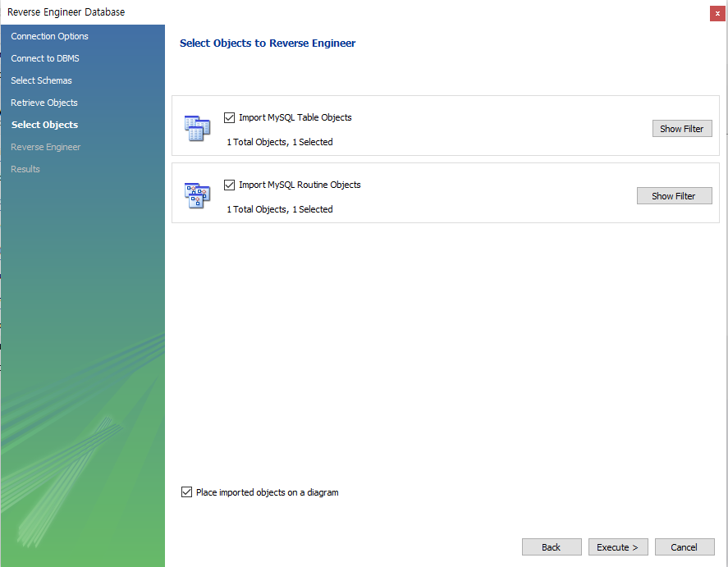Go Back to previous wizard step

pyautogui.click(x=552, y=547)
